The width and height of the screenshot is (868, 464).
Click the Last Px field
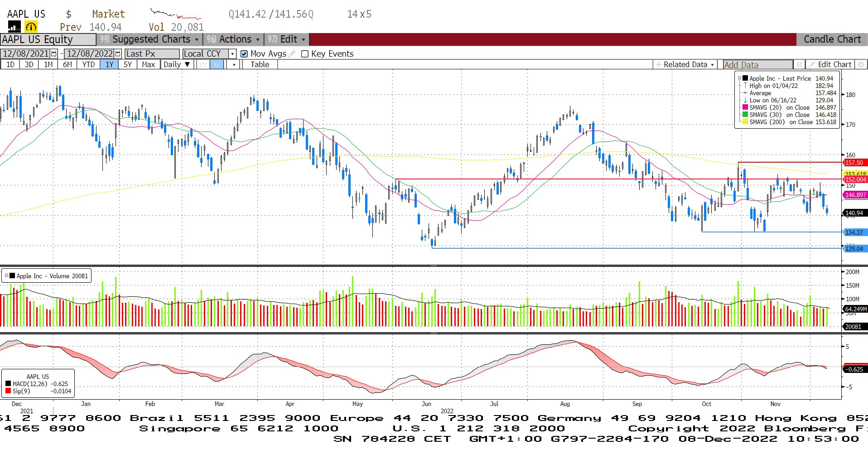152,54
